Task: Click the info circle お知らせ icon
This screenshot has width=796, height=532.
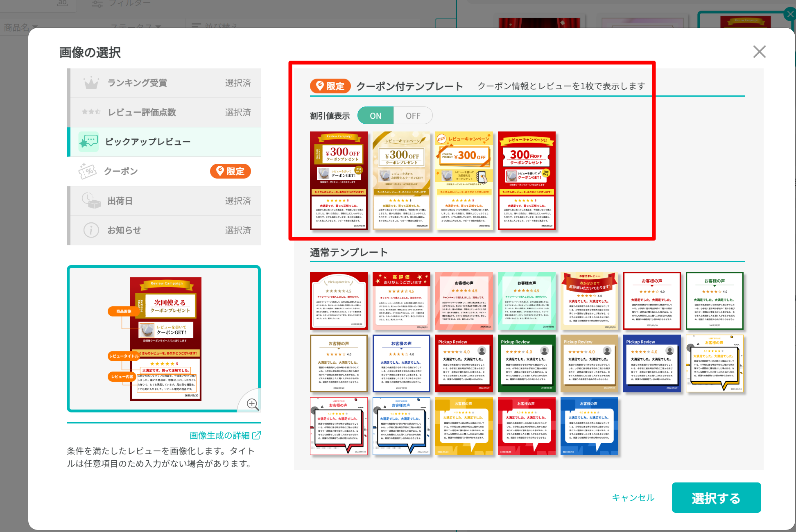Action: [x=91, y=230]
